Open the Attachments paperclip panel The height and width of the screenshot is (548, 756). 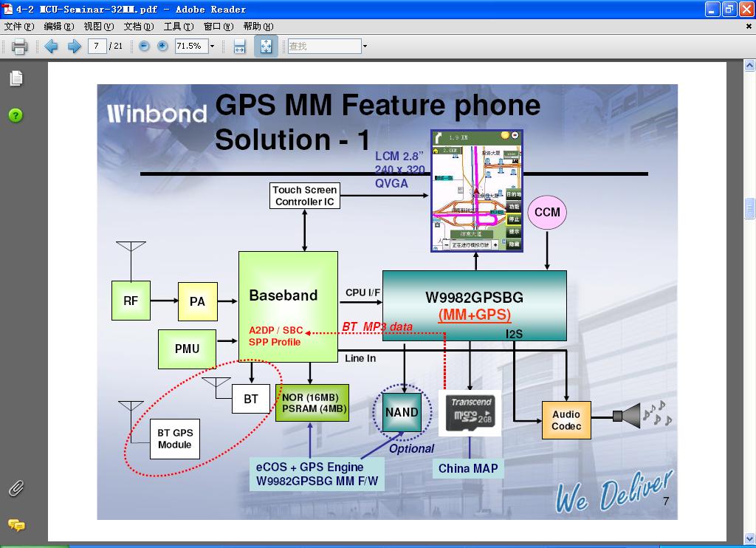(16, 488)
